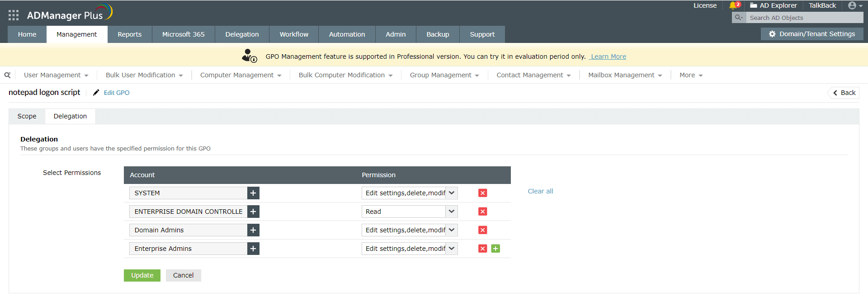Image resolution: width=868 pixels, height=306 pixels.
Task: Click the Search AD Objects field
Action: tap(805, 18)
